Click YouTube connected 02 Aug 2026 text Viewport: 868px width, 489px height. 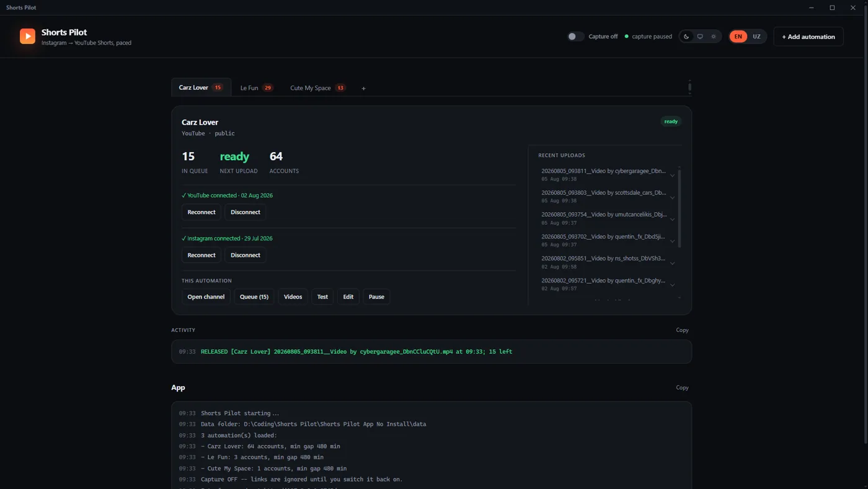[x=227, y=195]
